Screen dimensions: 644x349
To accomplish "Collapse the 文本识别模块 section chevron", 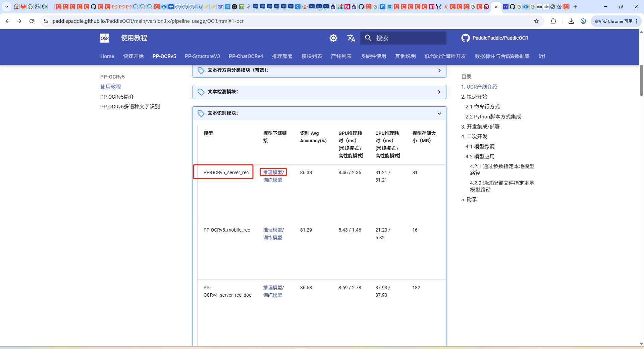I will coord(439,113).
